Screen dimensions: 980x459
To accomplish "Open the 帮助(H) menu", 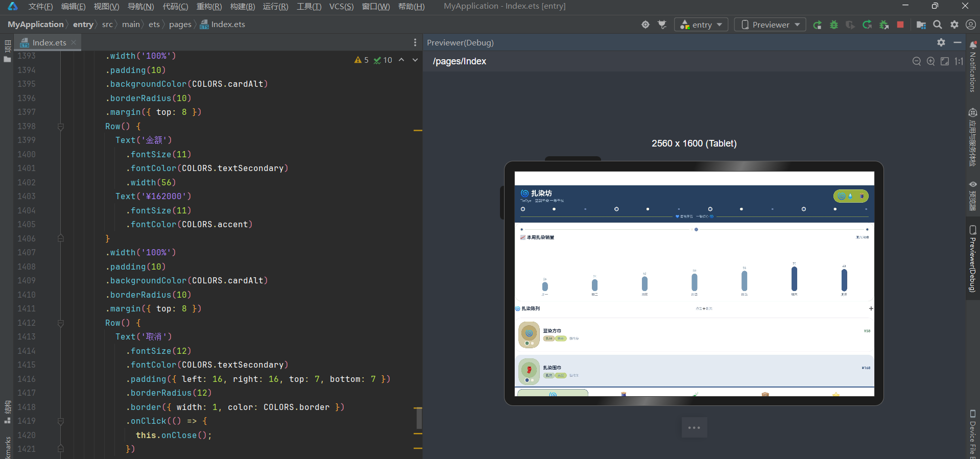I will (411, 6).
